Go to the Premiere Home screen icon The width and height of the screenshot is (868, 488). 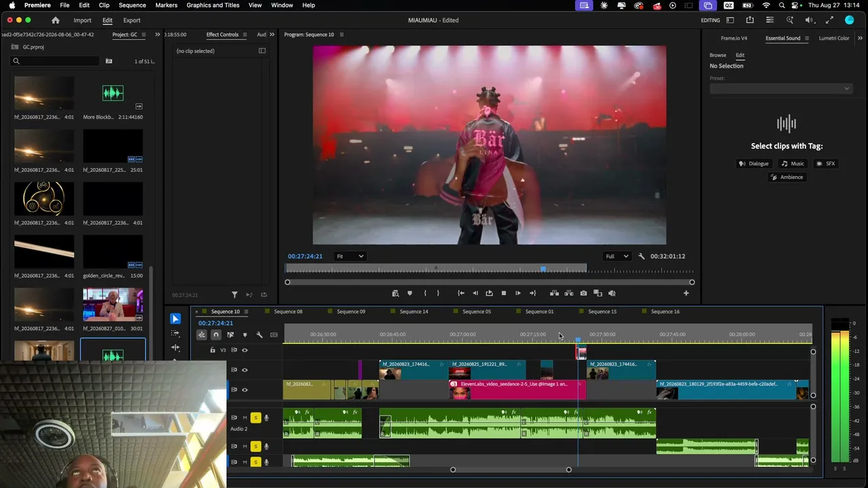[56, 20]
